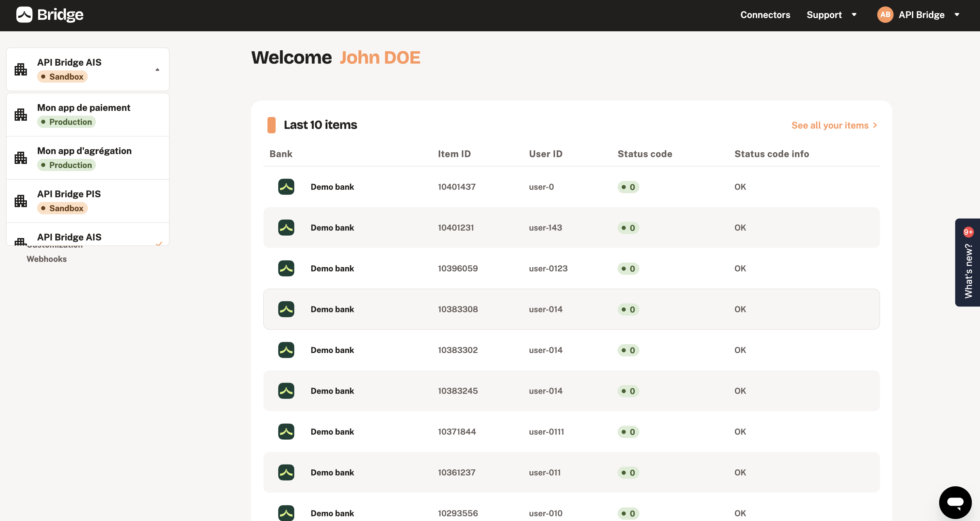The width and height of the screenshot is (980, 521).
Task: Click Production badge under Mon app de paiement
Action: point(66,122)
